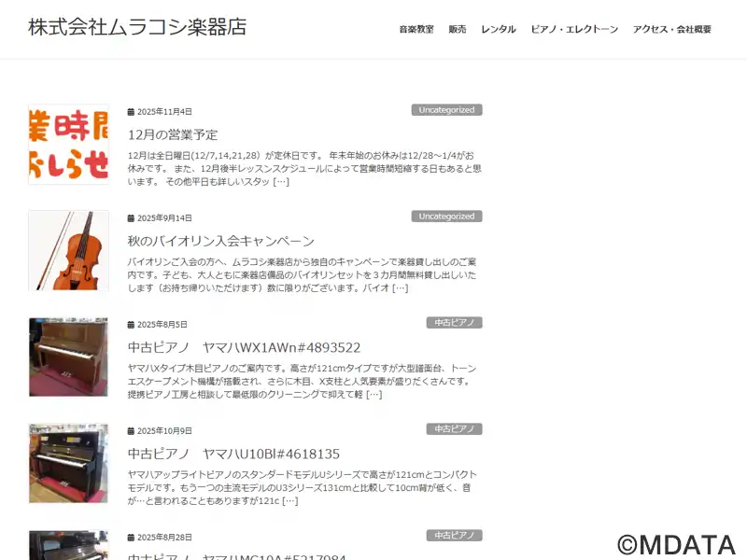Open the 秋のバイオリン入会キャンペーン article title
This screenshot has height=560, width=747.
[221, 241]
